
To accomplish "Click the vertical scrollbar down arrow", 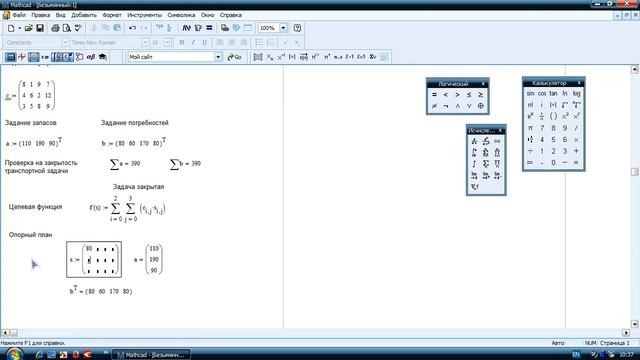I will tap(635, 324).
